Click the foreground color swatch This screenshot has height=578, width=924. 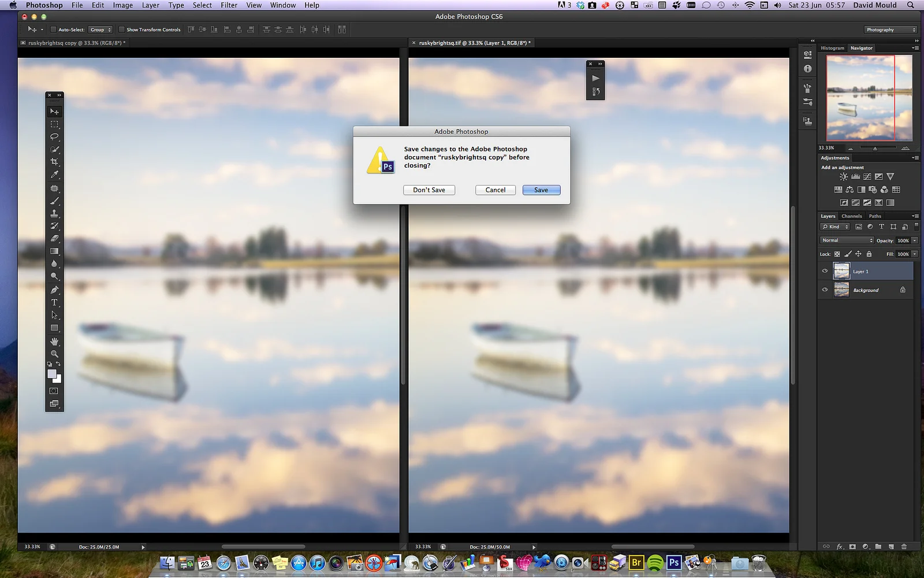point(52,374)
